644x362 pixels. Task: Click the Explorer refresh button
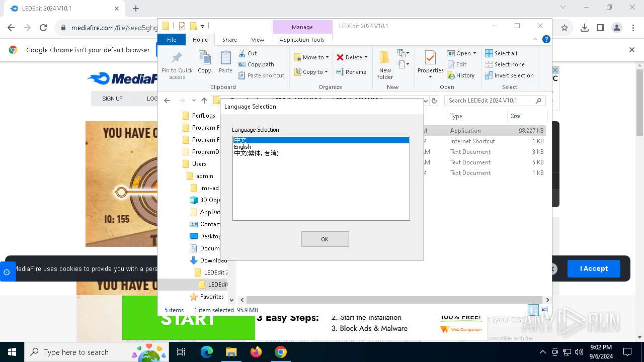(435, 101)
